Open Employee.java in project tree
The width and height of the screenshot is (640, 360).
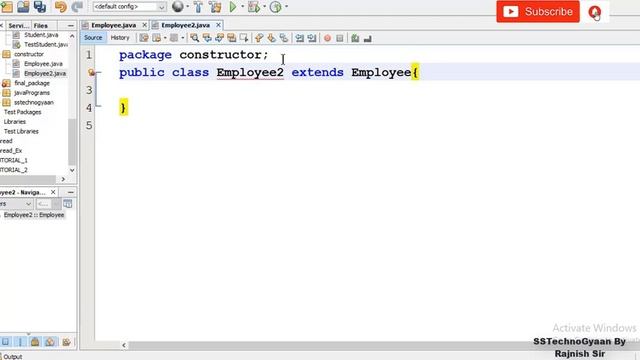[43, 64]
